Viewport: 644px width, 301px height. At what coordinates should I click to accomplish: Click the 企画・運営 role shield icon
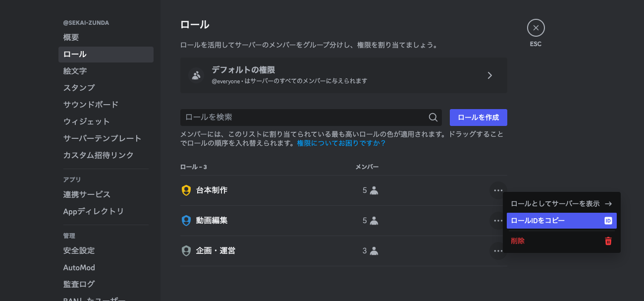(x=185, y=250)
